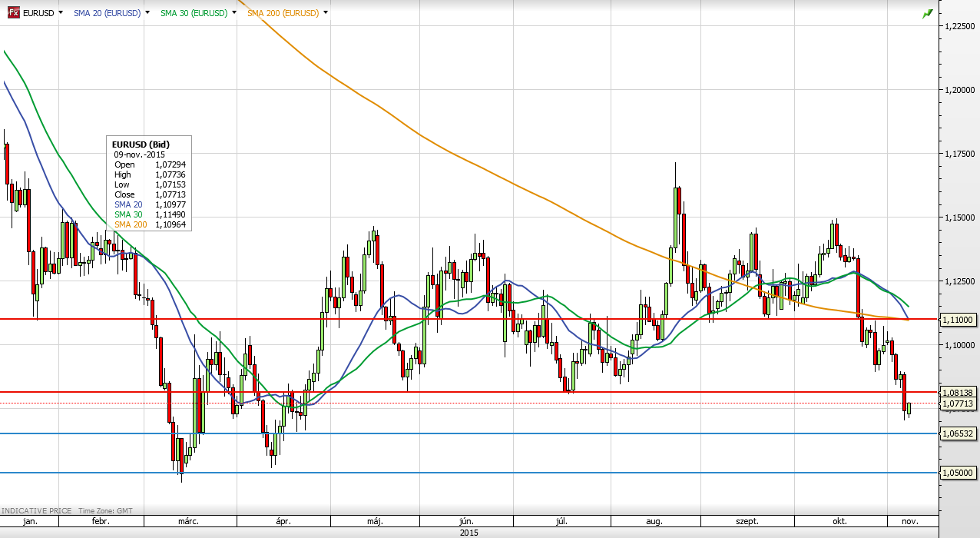Click the SMA 30 (EURUSD) indicator label
This screenshot has width=980, height=538.
194,13
